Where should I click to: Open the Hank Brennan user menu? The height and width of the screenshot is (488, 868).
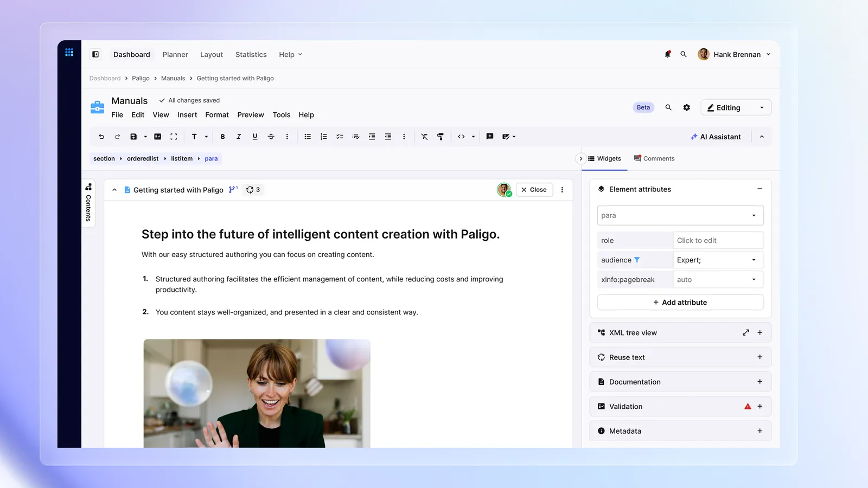(734, 54)
